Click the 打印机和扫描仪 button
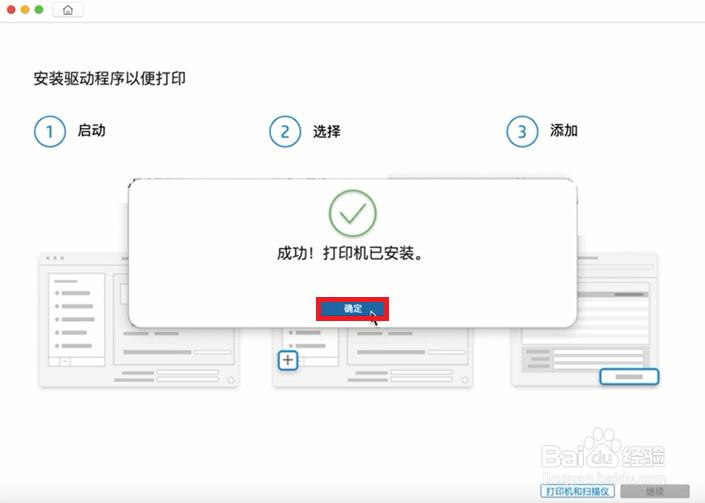The image size is (705, 503). [x=577, y=491]
